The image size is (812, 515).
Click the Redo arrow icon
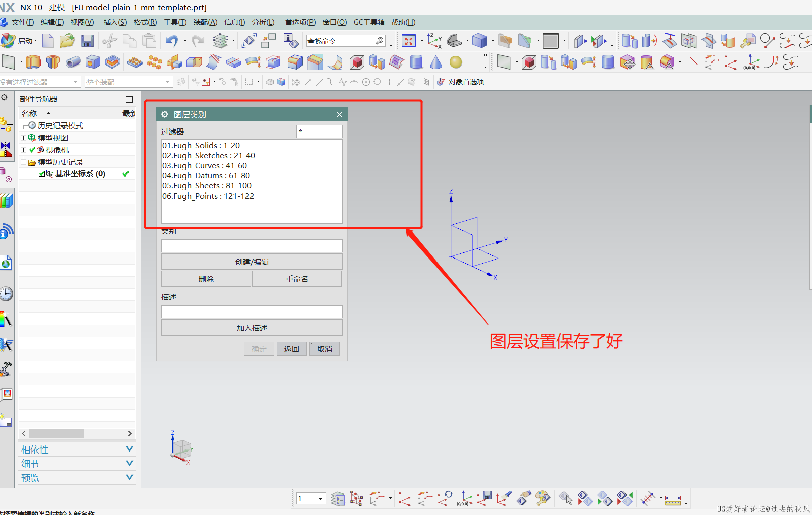point(198,41)
